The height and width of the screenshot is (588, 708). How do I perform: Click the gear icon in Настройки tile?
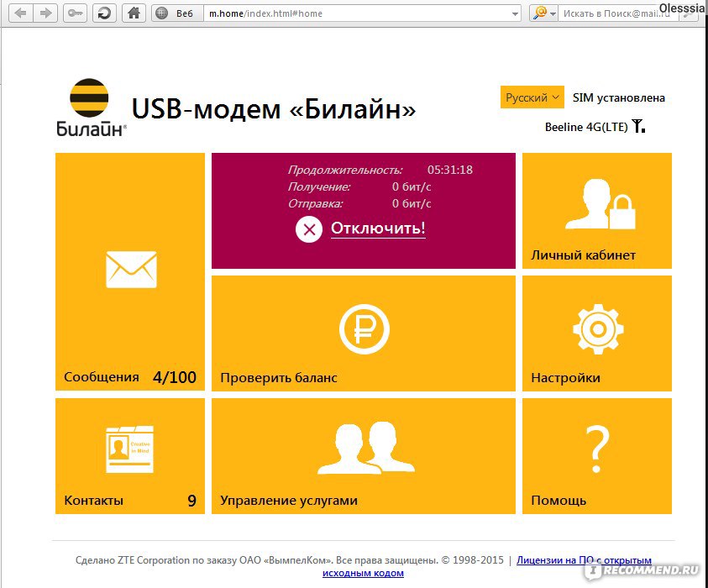598,328
